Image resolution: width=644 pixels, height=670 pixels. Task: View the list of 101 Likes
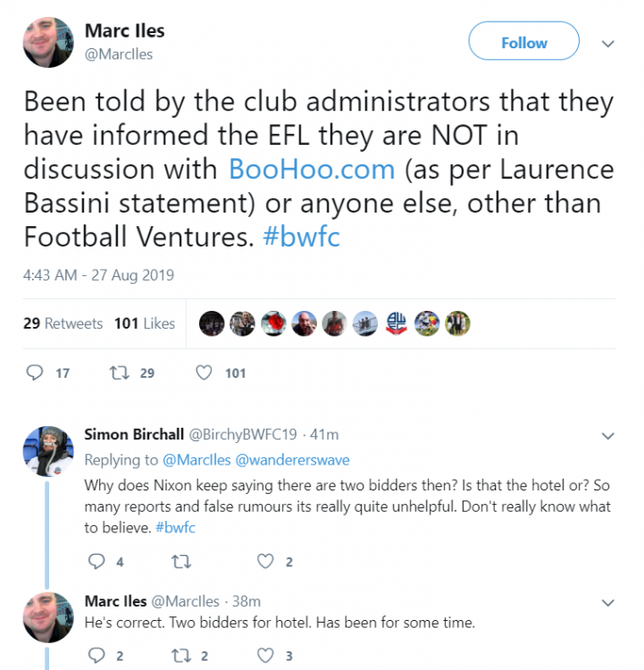(145, 323)
